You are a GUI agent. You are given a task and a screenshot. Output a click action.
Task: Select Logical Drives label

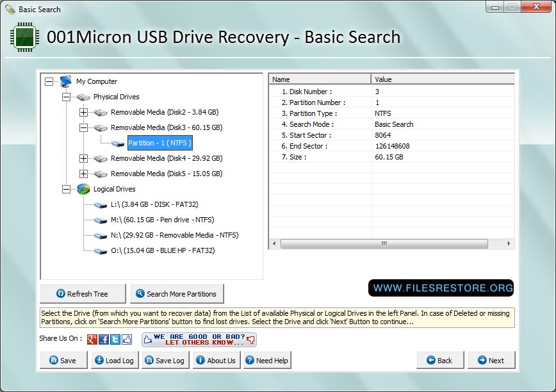tap(114, 189)
